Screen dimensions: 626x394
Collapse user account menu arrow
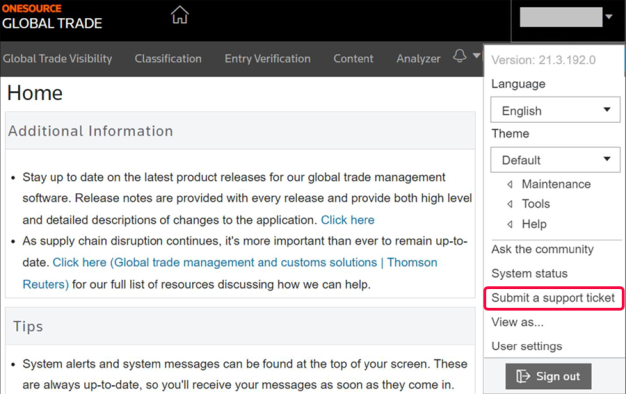click(609, 17)
